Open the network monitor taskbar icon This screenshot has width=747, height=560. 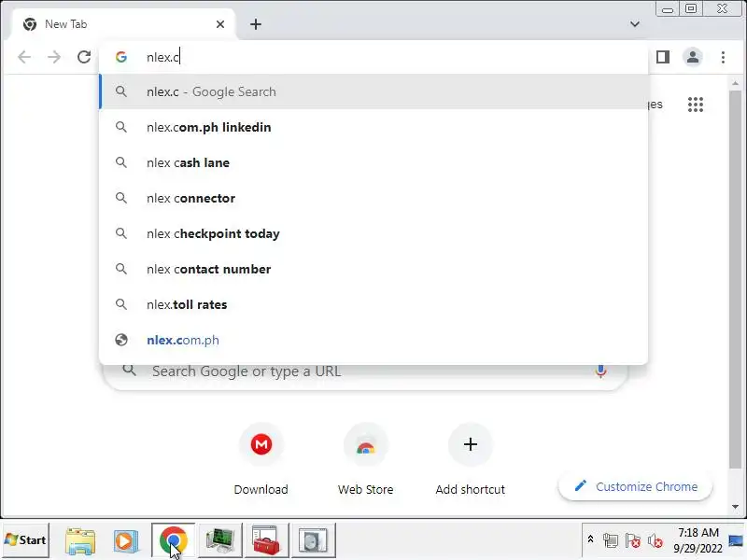(x=219, y=540)
